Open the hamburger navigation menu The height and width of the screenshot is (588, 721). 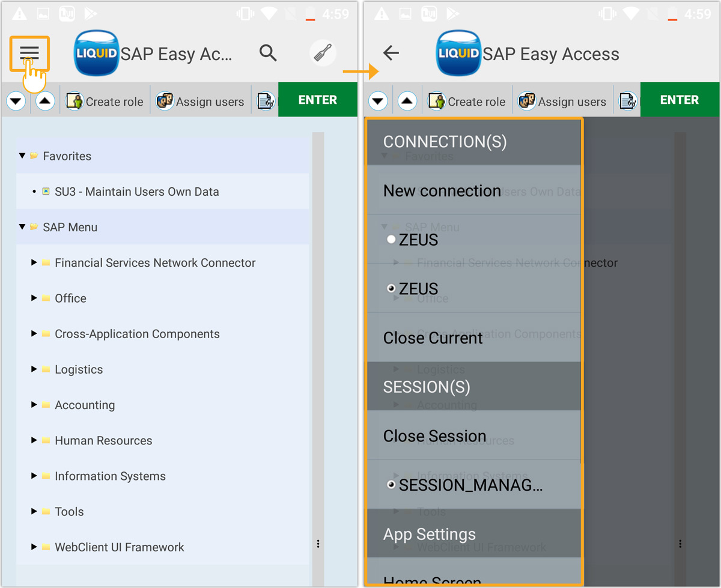[29, 53]
